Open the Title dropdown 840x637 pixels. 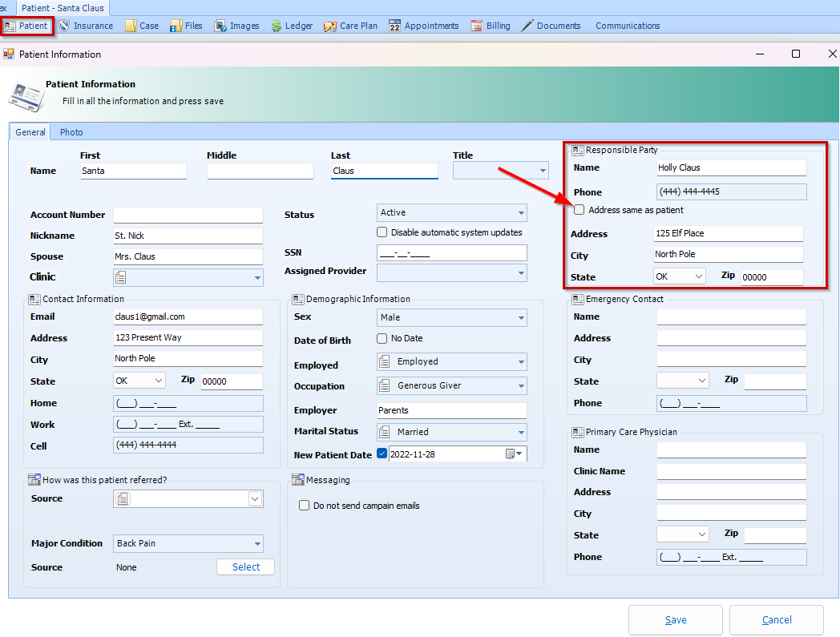(x=543, y=170)
